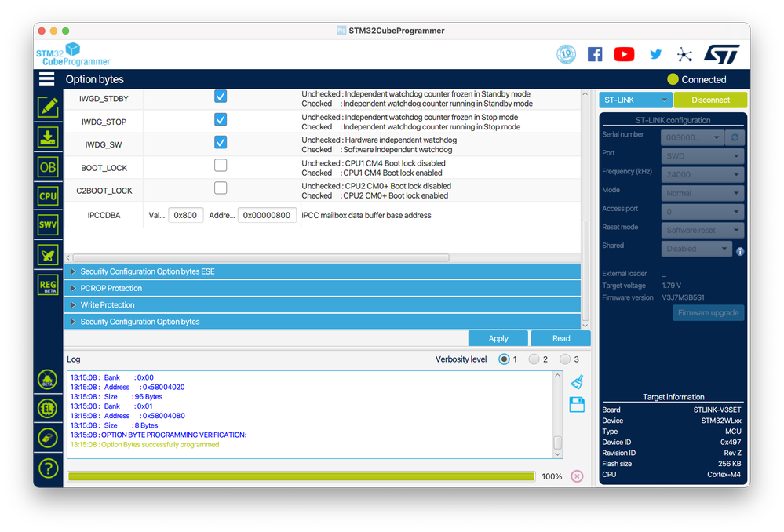The height and width of the screenshot is (532, 784).
Task: Click the Disconnect button
Action: click(x=710, y=100)
